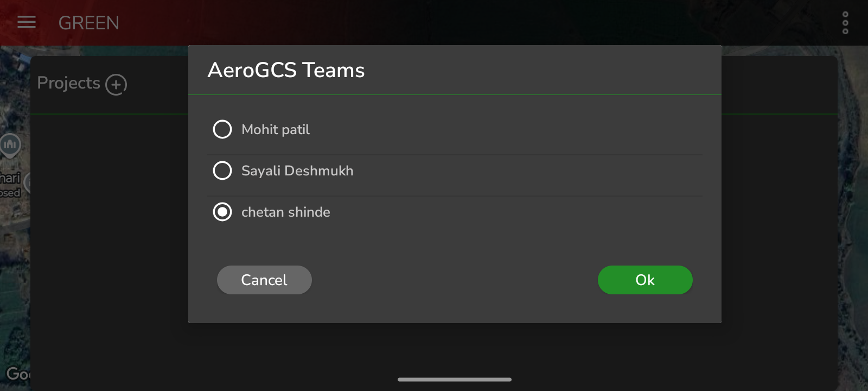Open the three-dot overflow menu
The image size is (868, 391).
click(x=845, y=23)
